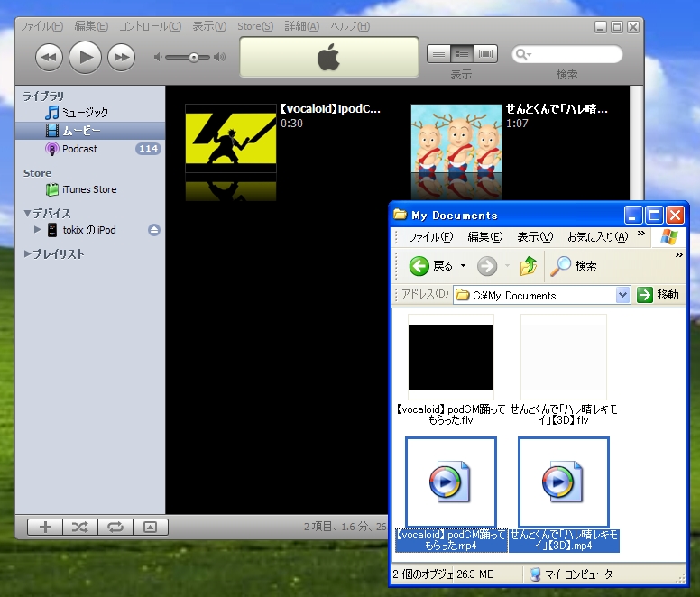Toggle shuffle in iTunes
Viewport: 700px width, 597px height.
pyautogui.click(x=80, y=527)
